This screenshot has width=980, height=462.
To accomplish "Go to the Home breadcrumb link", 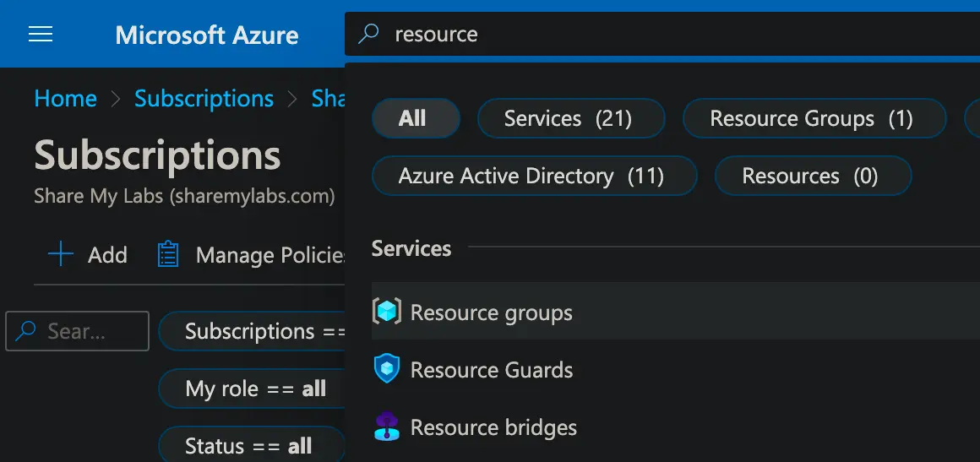I will coord(65,99).
